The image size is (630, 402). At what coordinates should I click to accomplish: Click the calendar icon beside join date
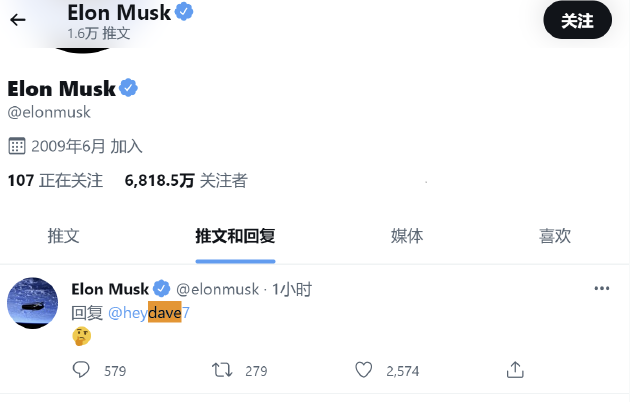16,146
